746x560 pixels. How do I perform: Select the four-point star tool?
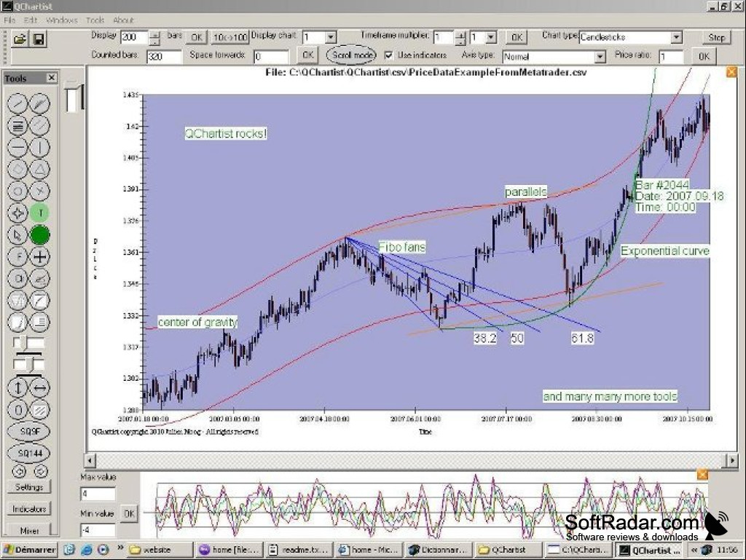coord(17,213)
